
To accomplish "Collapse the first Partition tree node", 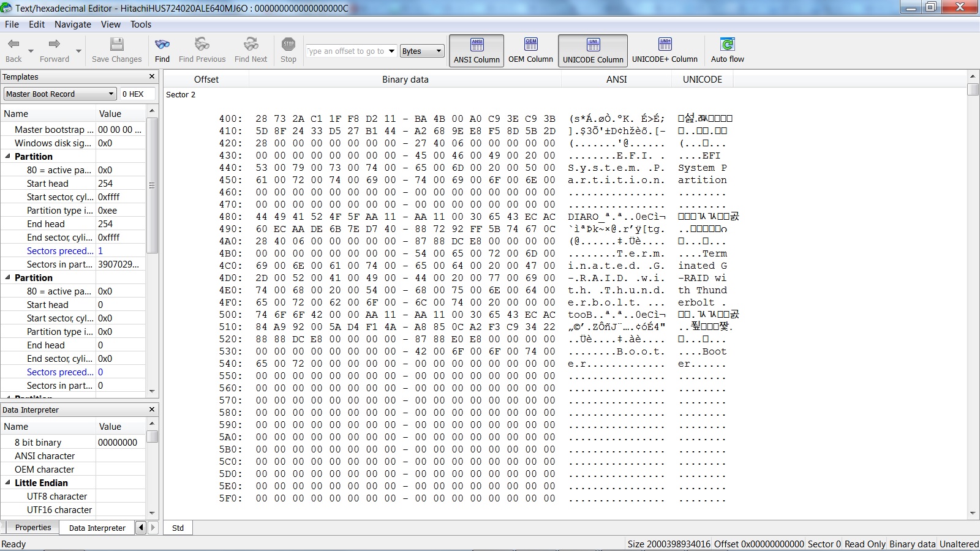I will [8, 156].
